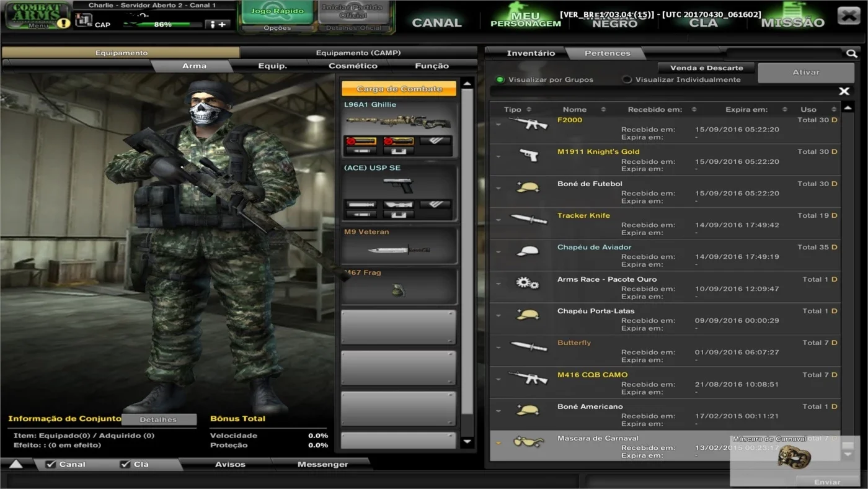Screen dimensions: 868x489
Task: Click the Ativar button
Action: (x=806, y=73)
